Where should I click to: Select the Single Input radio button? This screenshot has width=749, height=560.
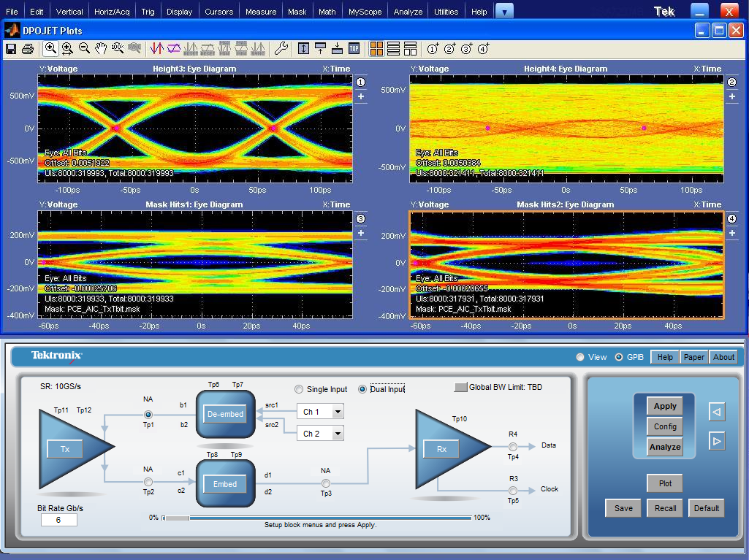tap(299, 389)
